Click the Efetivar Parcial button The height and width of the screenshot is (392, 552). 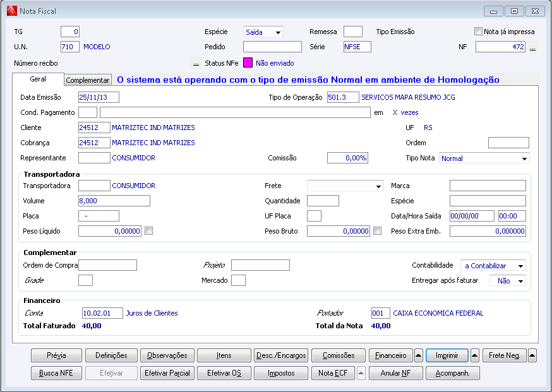pos(167,373)
